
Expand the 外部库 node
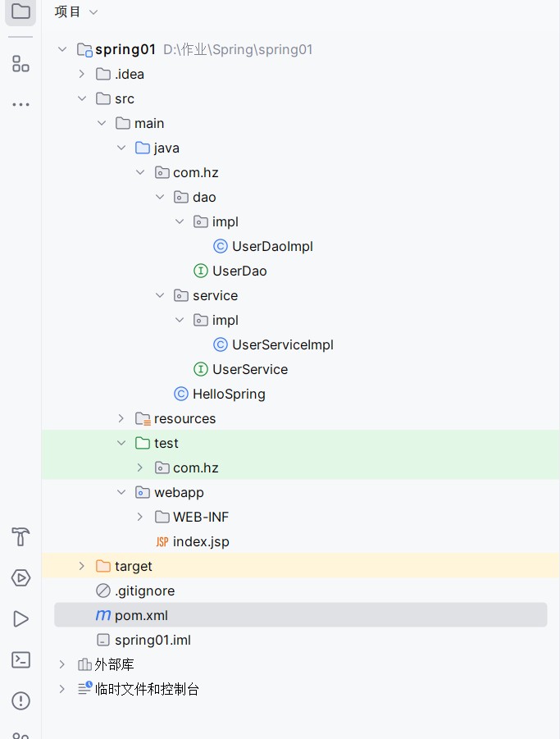coord(61,664)
